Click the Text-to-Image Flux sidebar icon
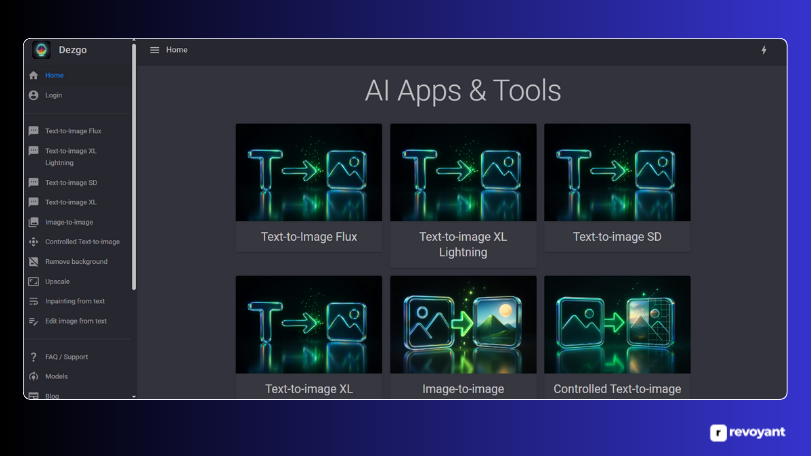Screen dimensions: 811x456 pos(34,131)
